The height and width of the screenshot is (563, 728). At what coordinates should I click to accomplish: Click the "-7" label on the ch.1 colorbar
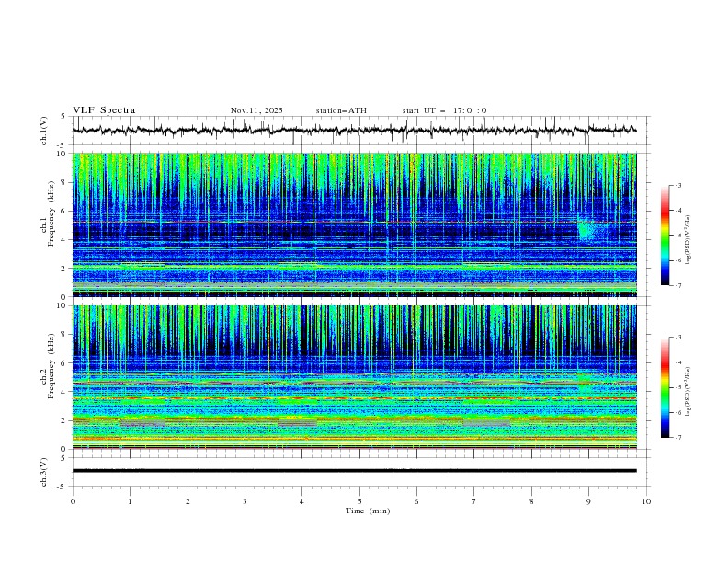(x=677, y=285)
